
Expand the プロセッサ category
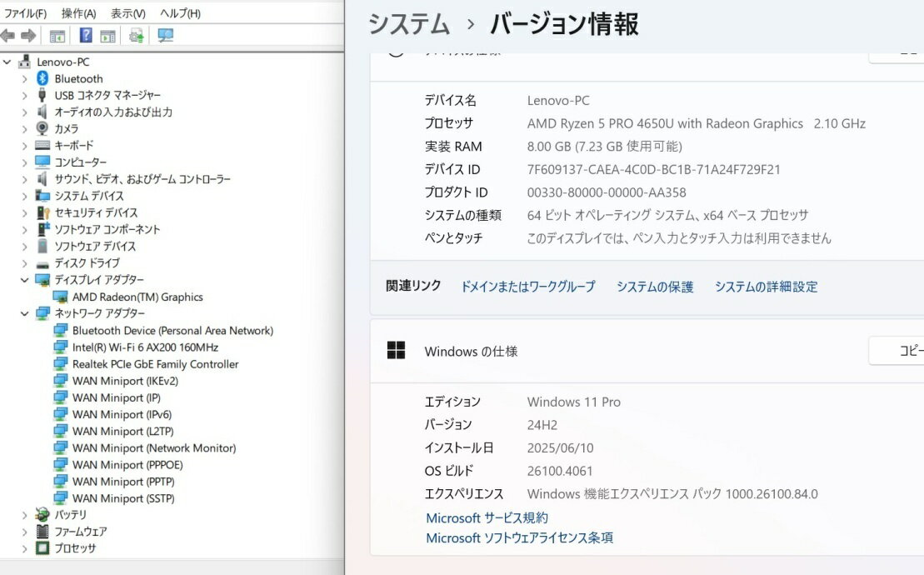[x=24, y=548]
